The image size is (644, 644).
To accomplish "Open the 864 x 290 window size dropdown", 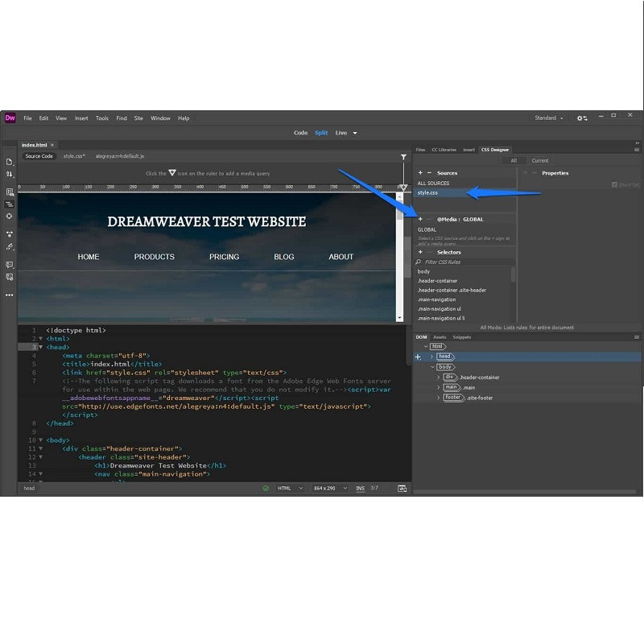I will tap(330, 489).
